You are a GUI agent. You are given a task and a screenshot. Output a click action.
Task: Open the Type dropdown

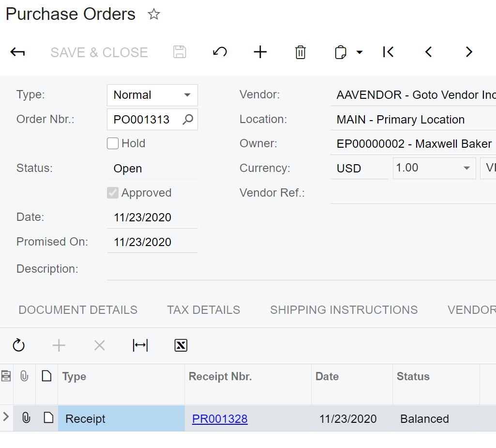187,95
